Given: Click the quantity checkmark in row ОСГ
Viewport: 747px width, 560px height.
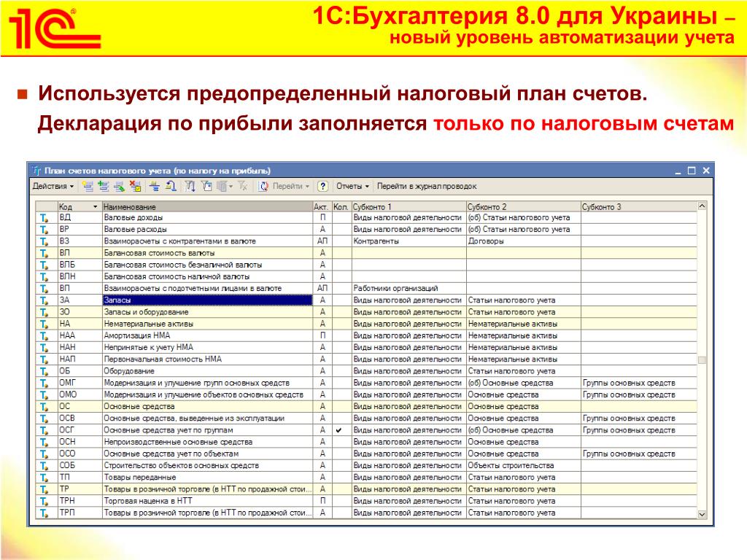Looking at the screenshot, I should tap(338, 430).
